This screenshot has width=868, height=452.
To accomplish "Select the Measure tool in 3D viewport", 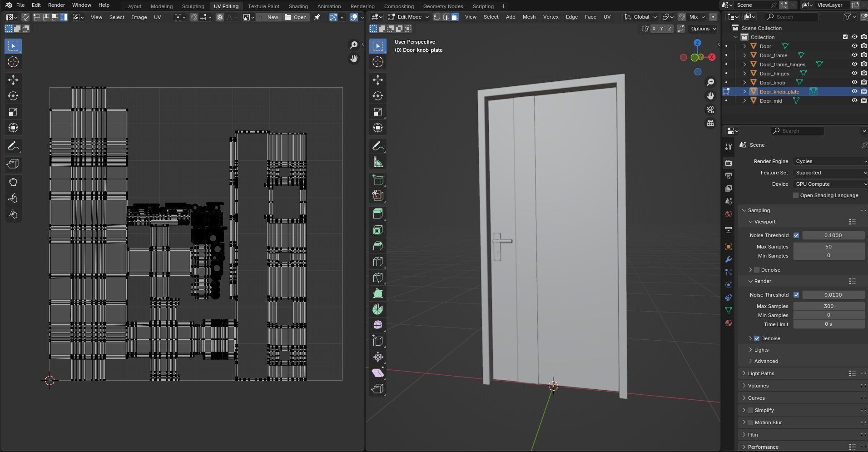I will click(378, 162).
